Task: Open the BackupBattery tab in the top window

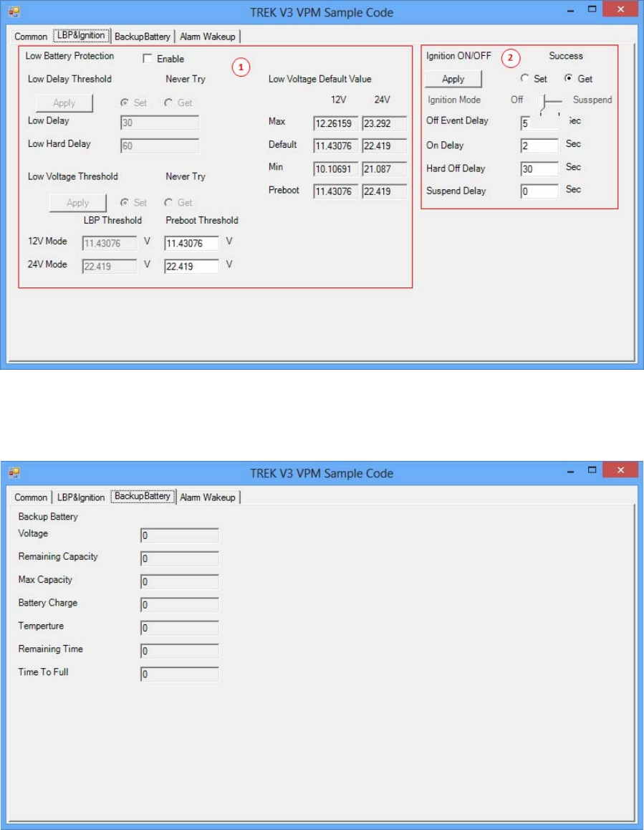Action: (x=143, y=37)
